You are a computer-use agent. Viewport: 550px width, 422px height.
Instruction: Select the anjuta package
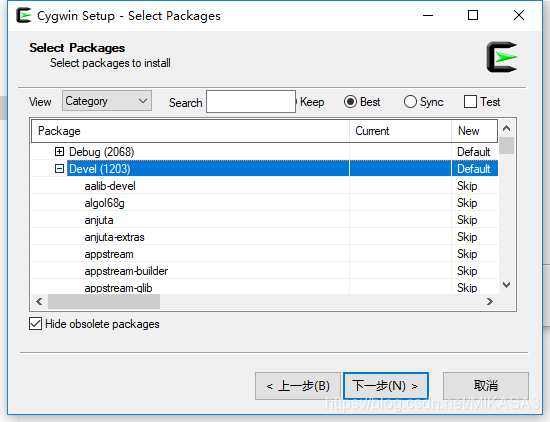point(99,220)
